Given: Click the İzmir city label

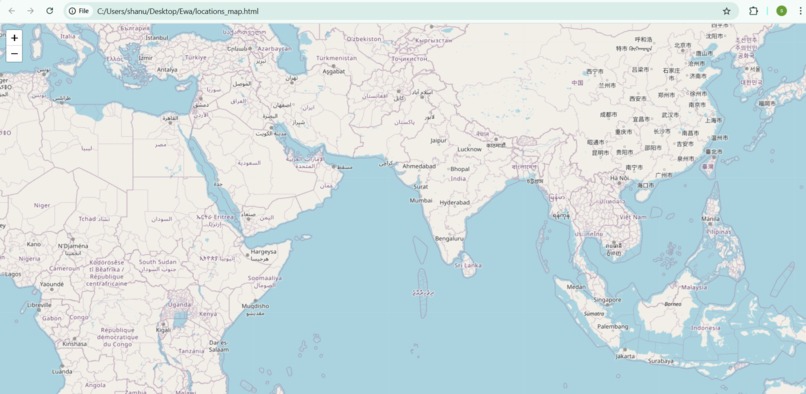Looking at the screenshot, I should (x=145, y=58).
